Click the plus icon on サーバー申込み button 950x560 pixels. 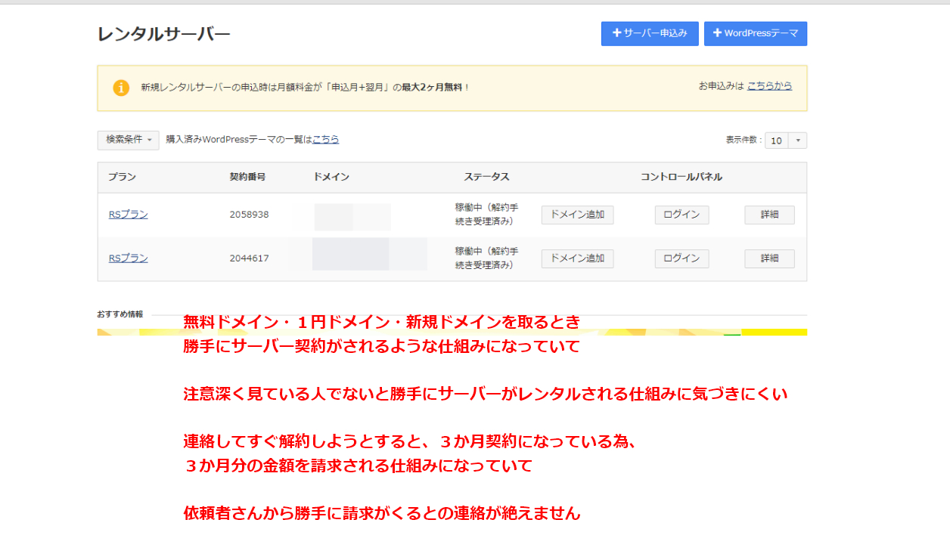coord(616,33)
